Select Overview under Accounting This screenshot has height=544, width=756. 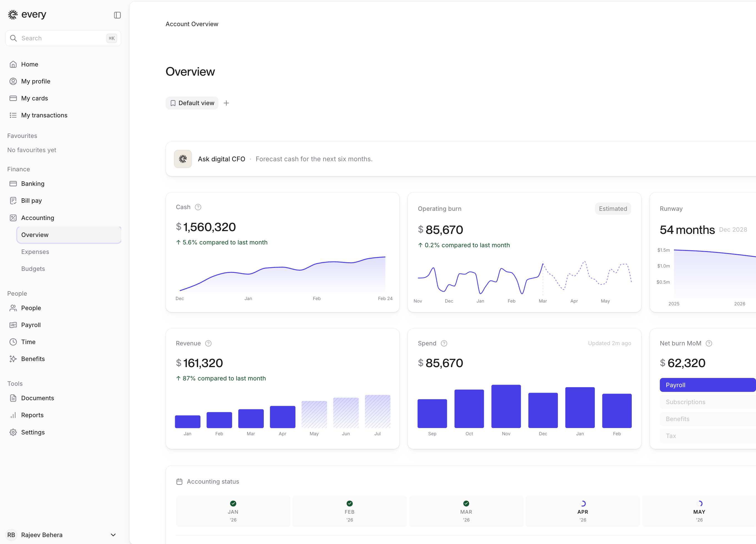click(69, 235)
